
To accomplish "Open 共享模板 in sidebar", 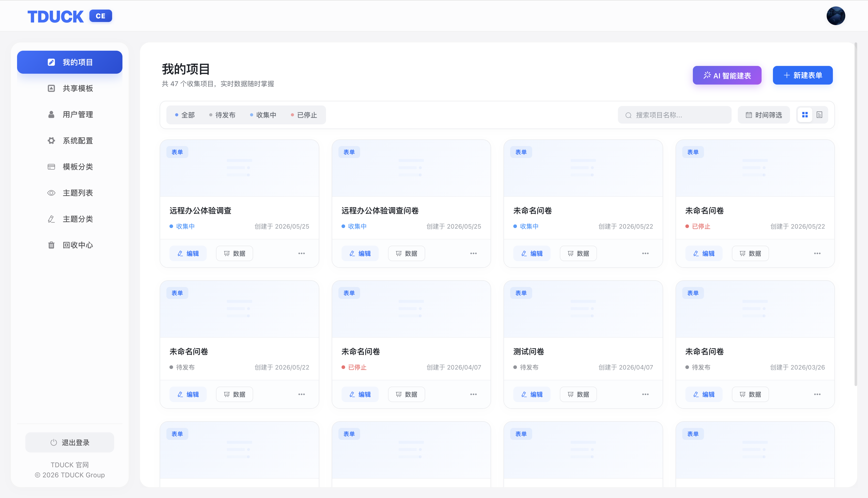I will [70, 88].
